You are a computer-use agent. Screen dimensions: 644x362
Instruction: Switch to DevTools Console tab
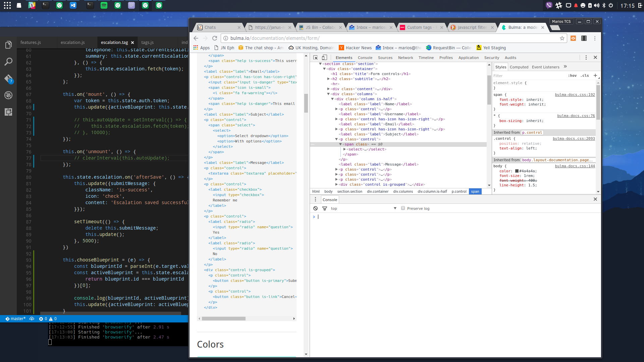[365, 58]
